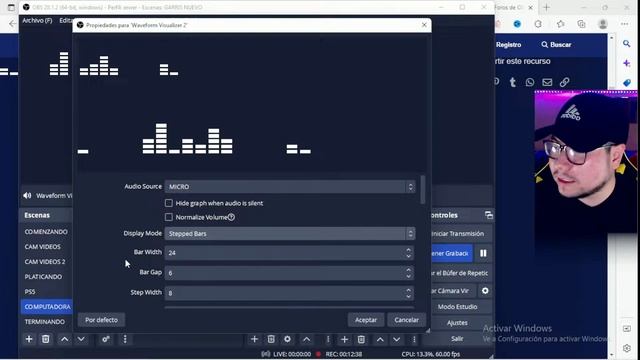Click the properties dialog vertical scrollbar
This screenshot has width=640, height=360.
[x=422, y=190]
